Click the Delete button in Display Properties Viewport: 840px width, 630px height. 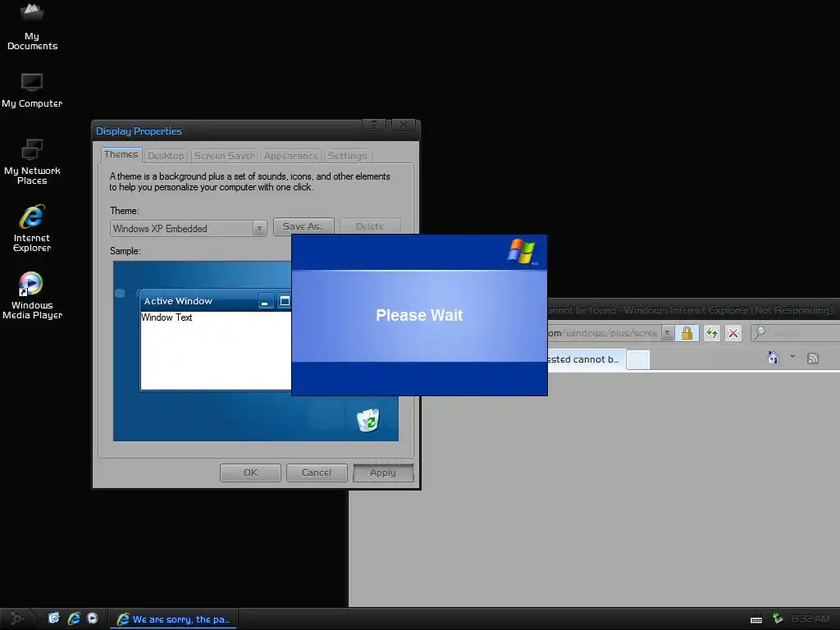point(370,226)
